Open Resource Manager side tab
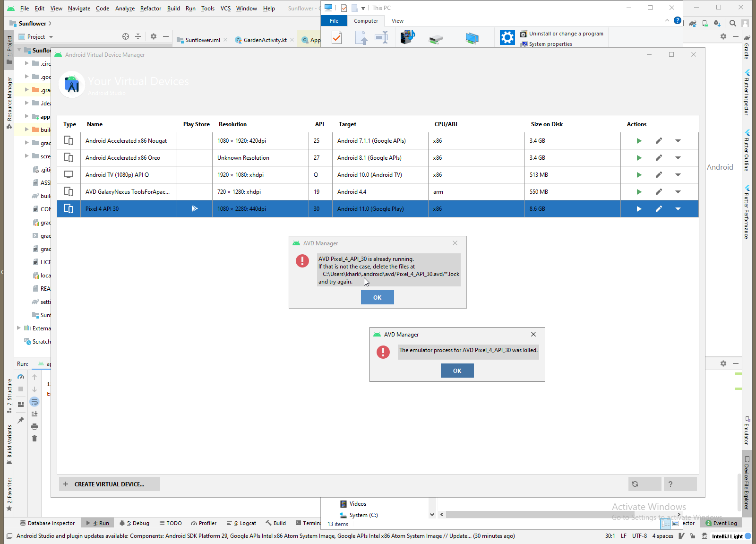 pos(9,103)
